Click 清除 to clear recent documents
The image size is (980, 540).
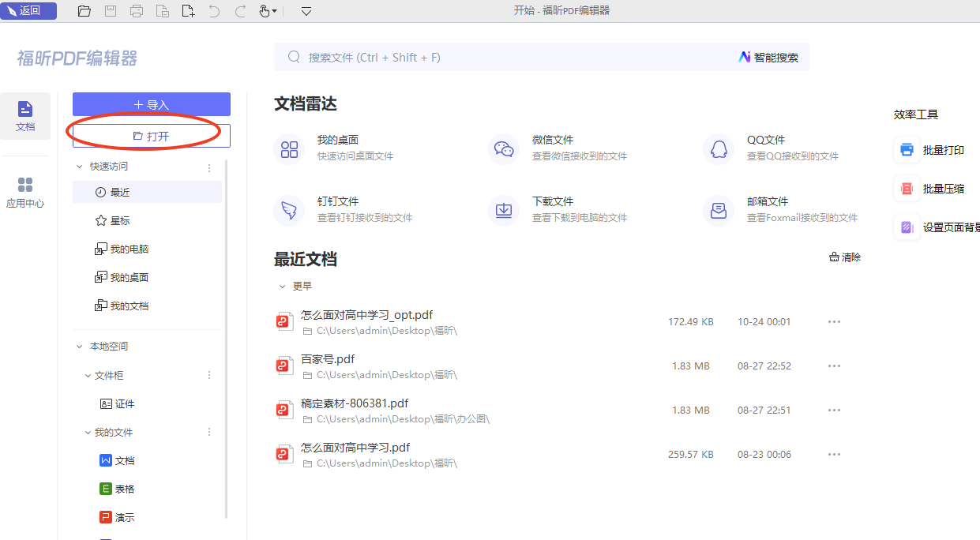[x=845, y=257]
